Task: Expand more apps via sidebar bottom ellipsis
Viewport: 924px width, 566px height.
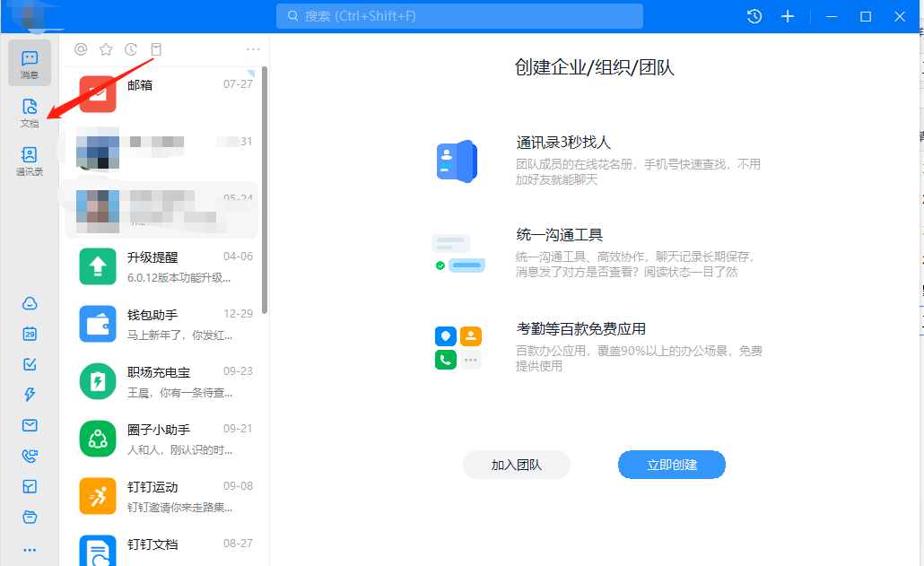Action: click(x=30, y=549)
